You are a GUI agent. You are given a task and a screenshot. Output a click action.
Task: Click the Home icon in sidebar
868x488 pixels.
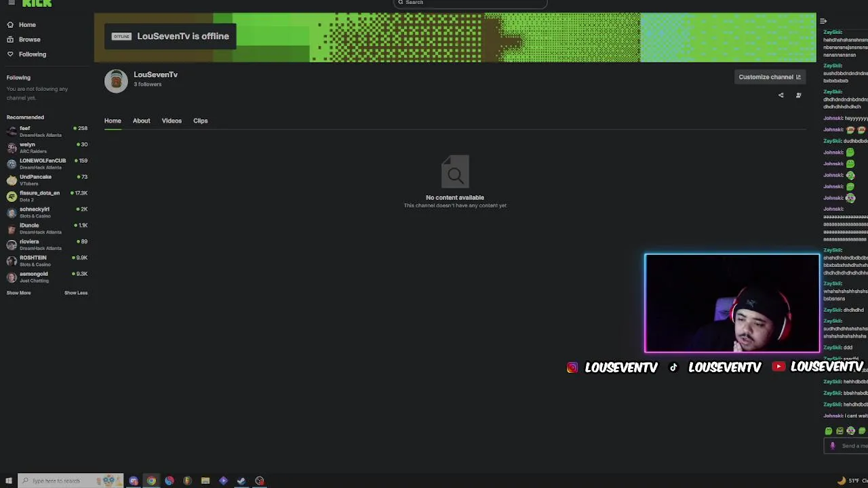tap(10, 25)
